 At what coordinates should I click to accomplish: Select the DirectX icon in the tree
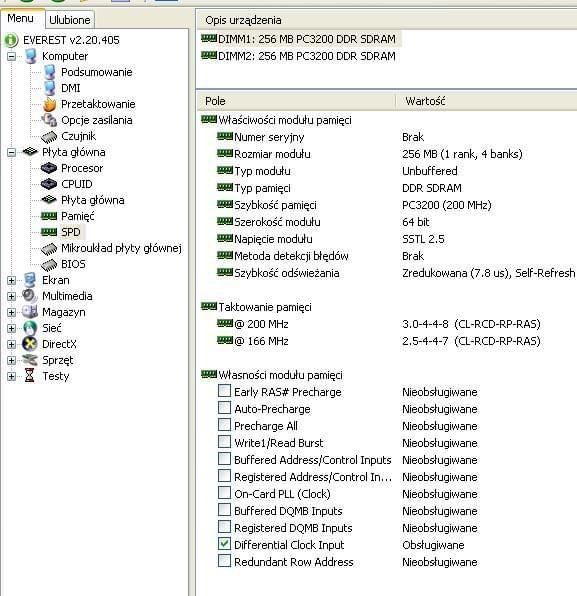point(30,344)
